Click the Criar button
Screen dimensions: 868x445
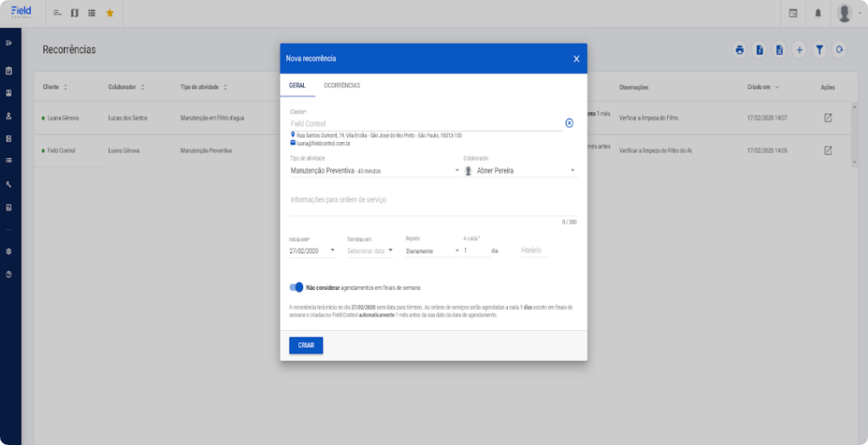(x=305, y=345)
